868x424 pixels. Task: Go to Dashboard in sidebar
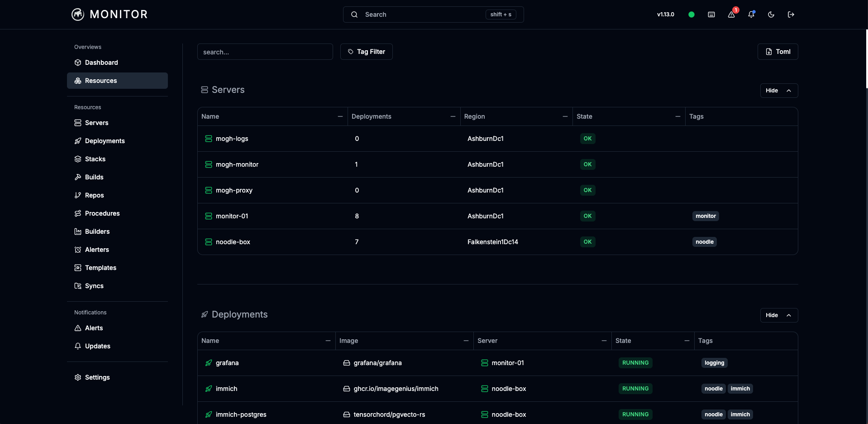117,63
